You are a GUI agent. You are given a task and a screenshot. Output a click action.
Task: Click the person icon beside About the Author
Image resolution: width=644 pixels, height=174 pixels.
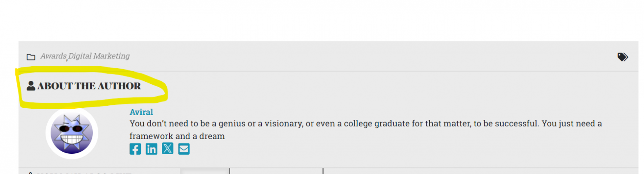31,85
